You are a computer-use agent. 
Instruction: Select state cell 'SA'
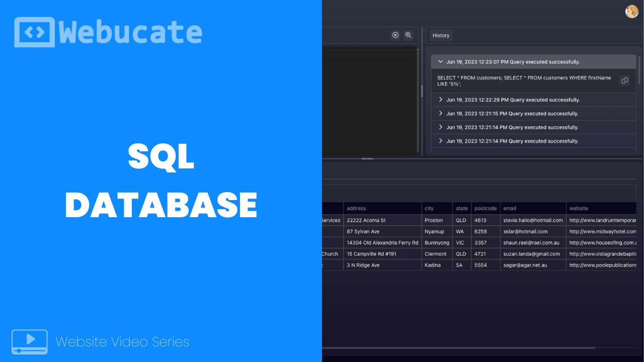coord(462,265)
